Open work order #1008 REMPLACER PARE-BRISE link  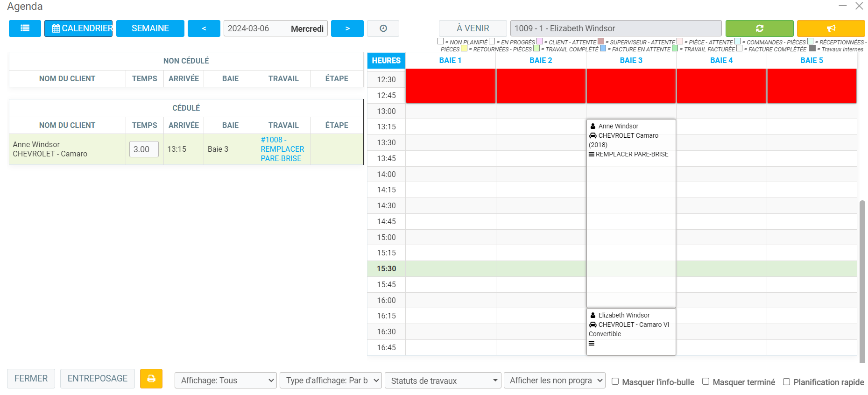pyautogui.click(x=282, y=149)
